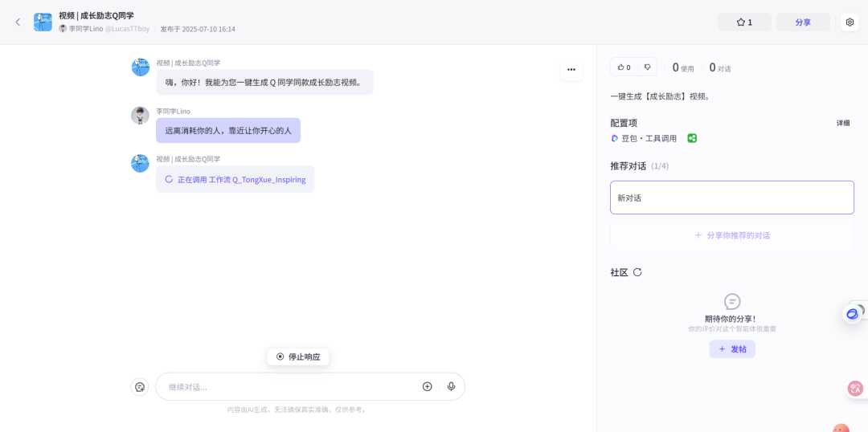Click the 发帖 post button
The image size is (868, 432).
(x=732, y=349)
